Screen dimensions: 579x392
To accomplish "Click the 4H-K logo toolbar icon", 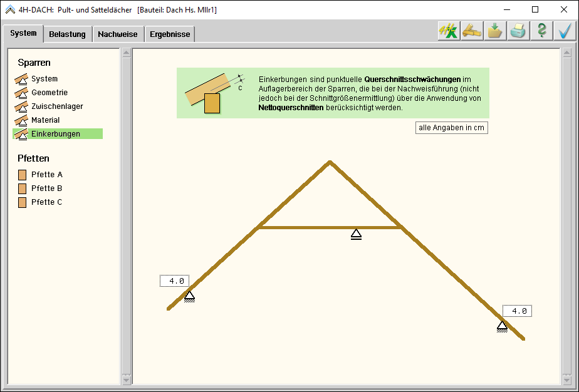I will tap(448, 31).
